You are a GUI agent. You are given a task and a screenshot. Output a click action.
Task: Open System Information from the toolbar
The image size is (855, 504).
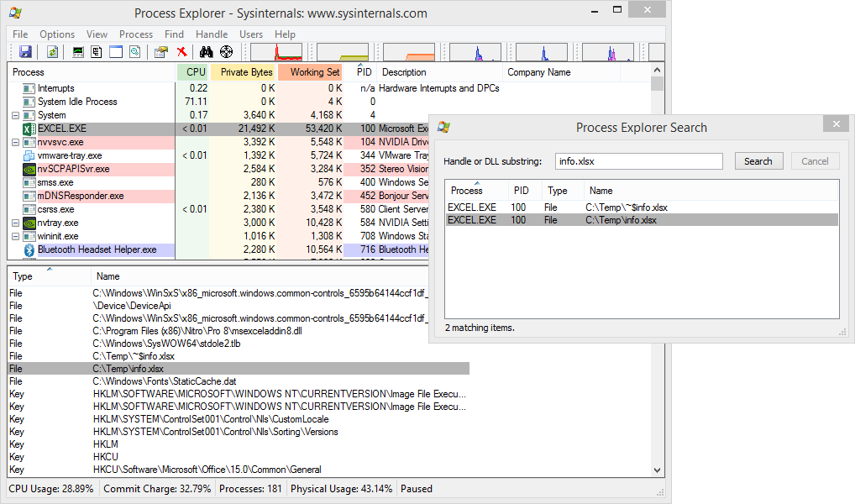pos(78,52)
